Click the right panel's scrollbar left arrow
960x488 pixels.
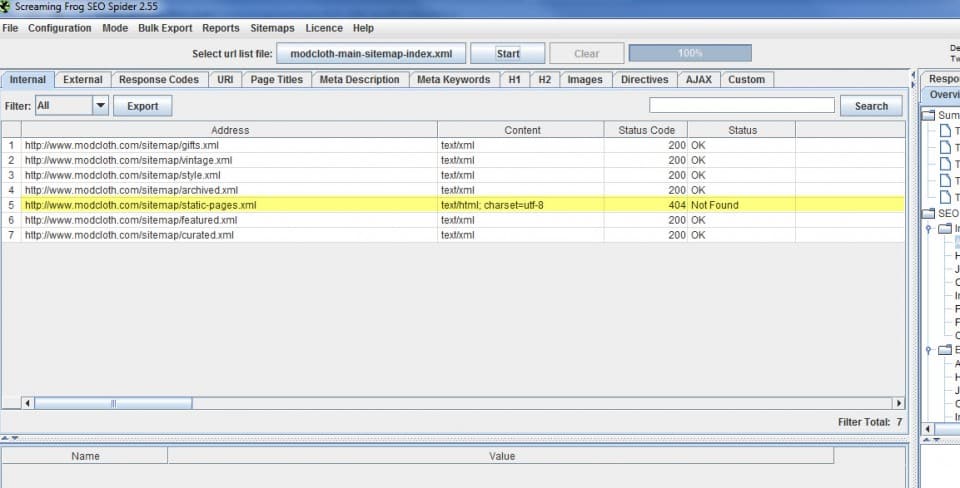click(928, 429)
